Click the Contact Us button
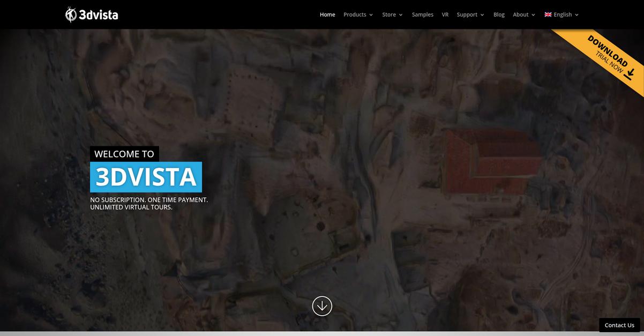The height and width of the screenshot is (336, 644). pyautogui.click(x=619, y=325)
